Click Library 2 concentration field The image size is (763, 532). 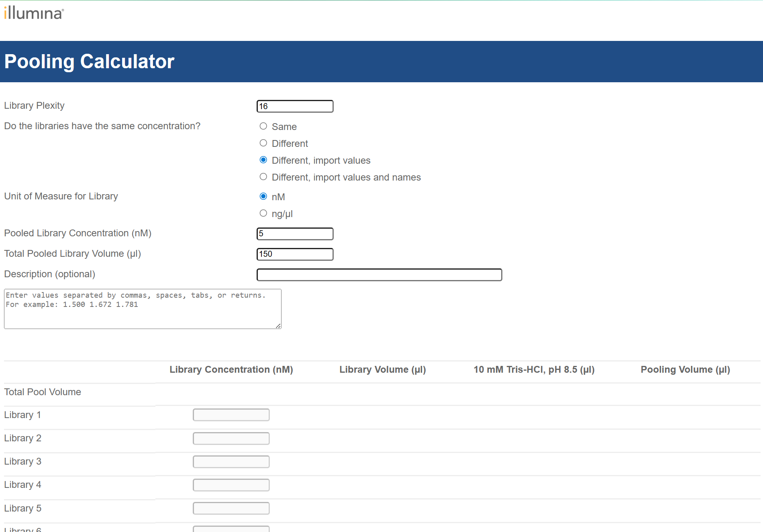[x=231, y=439]
